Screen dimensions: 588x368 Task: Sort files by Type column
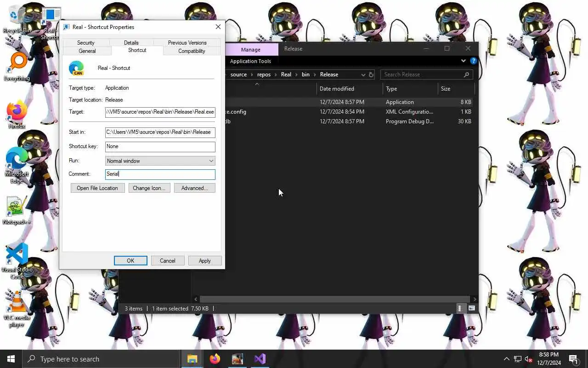(410, 89)
